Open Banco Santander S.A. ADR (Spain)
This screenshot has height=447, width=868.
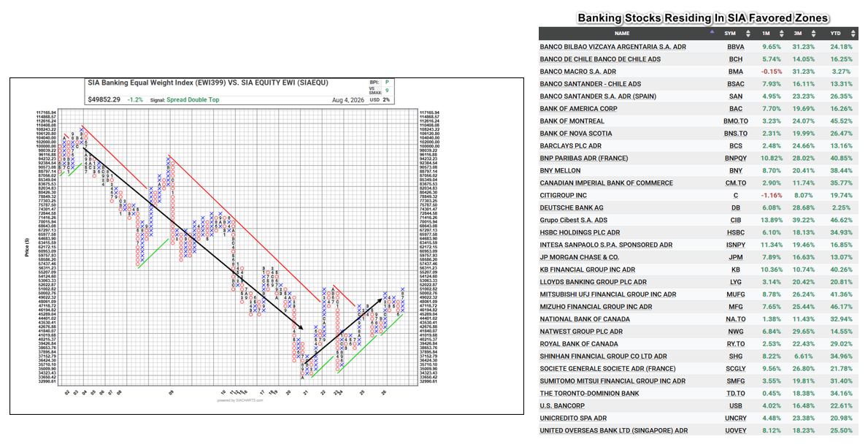tap(598, 96)
